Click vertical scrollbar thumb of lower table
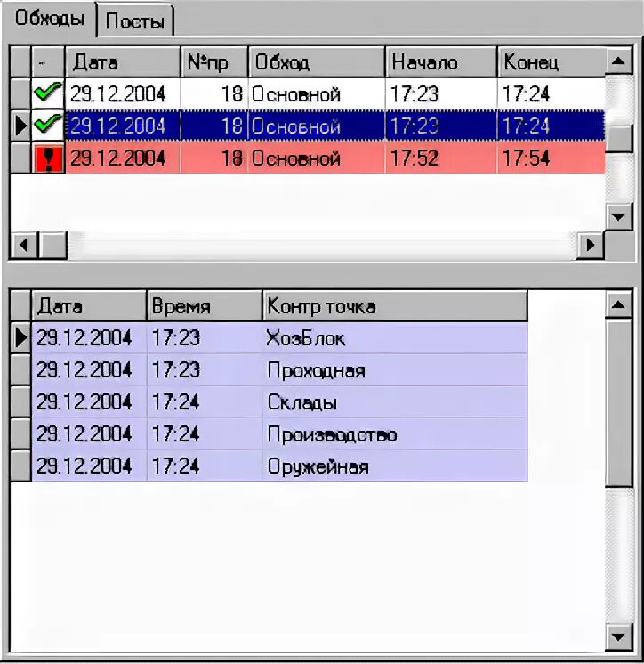The width and height of the screenshot is (644, 664). (x=619, y=403)
